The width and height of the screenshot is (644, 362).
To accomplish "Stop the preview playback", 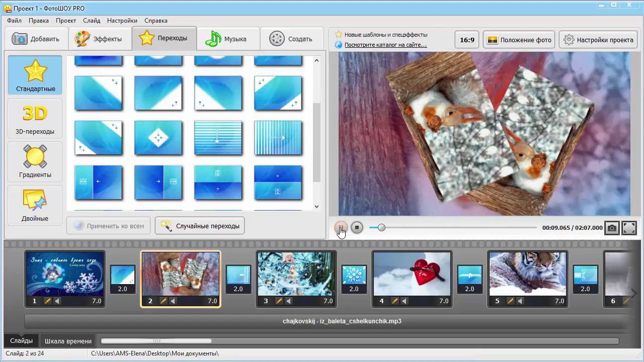I will [x=357, y=228].
